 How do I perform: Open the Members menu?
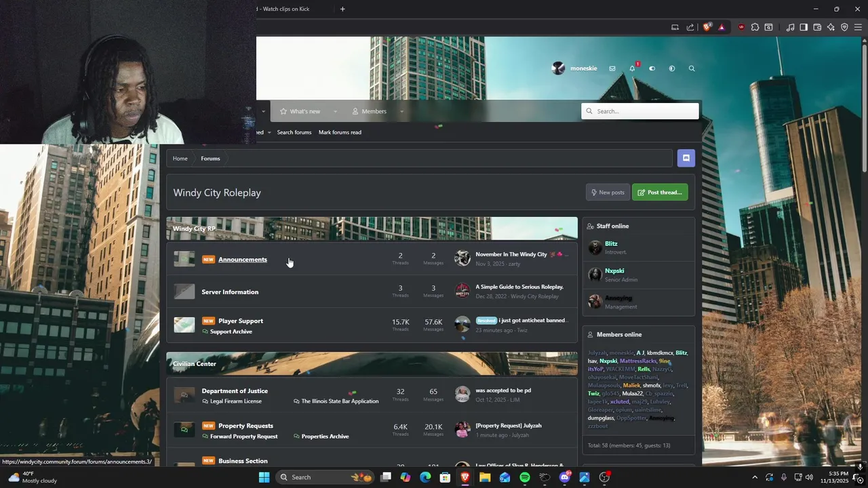369,111
